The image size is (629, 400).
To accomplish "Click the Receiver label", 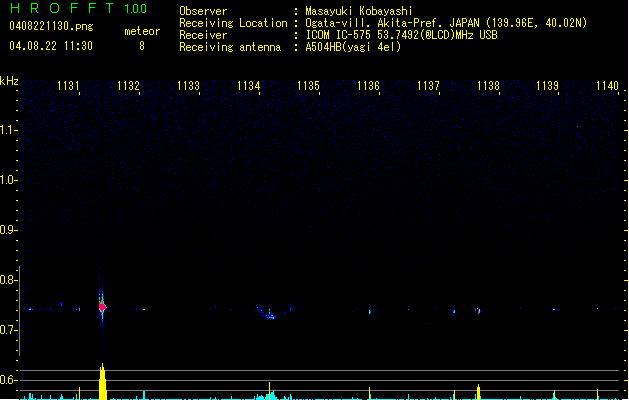I will pyautogui.click(x=203, y=35).
